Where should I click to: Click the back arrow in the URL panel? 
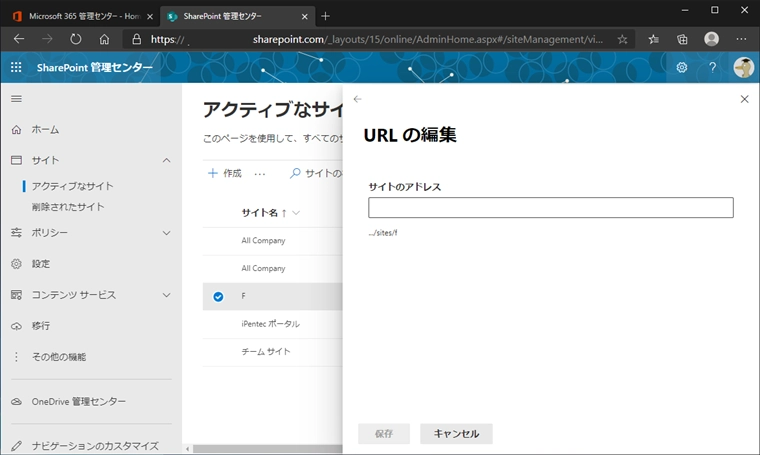coord(357,99)
